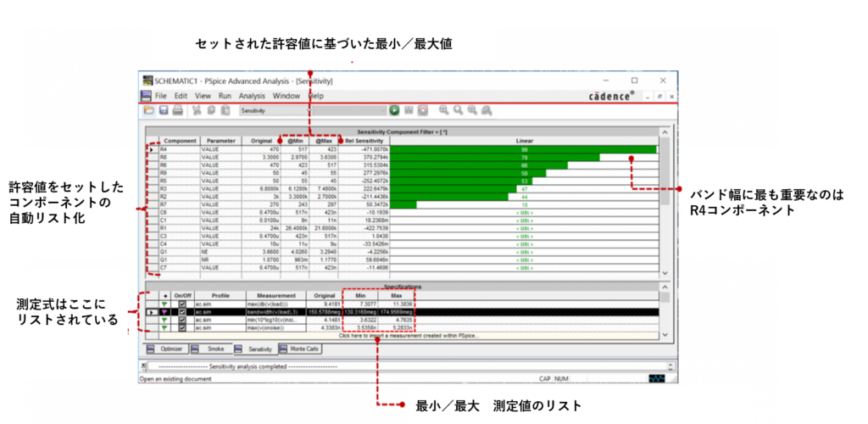Click the output log pane scroll stepper

coord(671,366)
